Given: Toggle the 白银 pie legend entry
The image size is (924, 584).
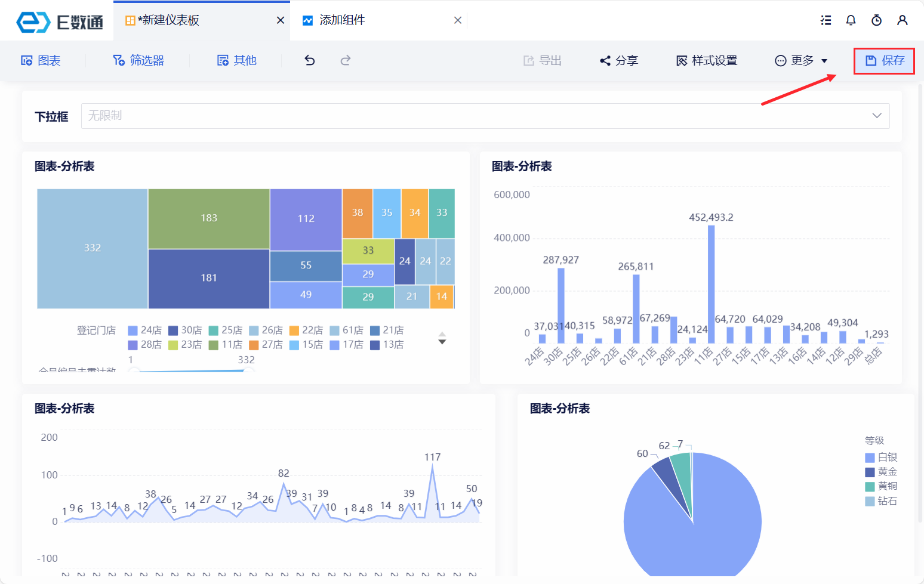Looking at the screenshot, I should coord(881,458).
